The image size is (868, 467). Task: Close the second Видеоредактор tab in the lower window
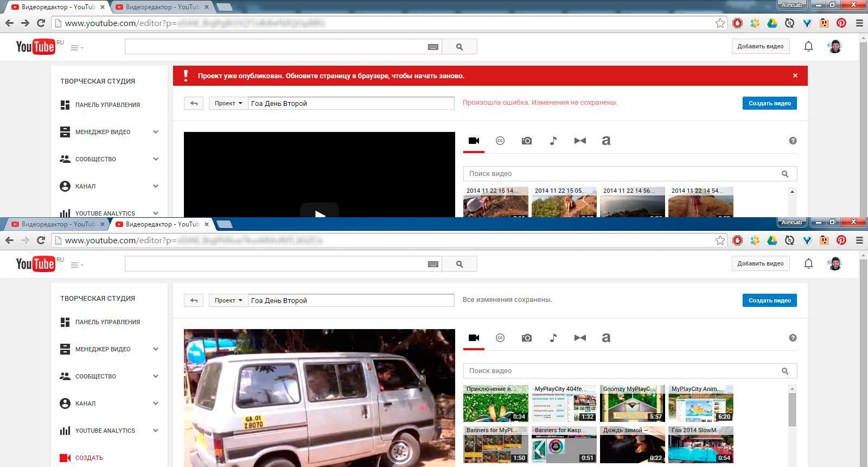coord(207,224)
